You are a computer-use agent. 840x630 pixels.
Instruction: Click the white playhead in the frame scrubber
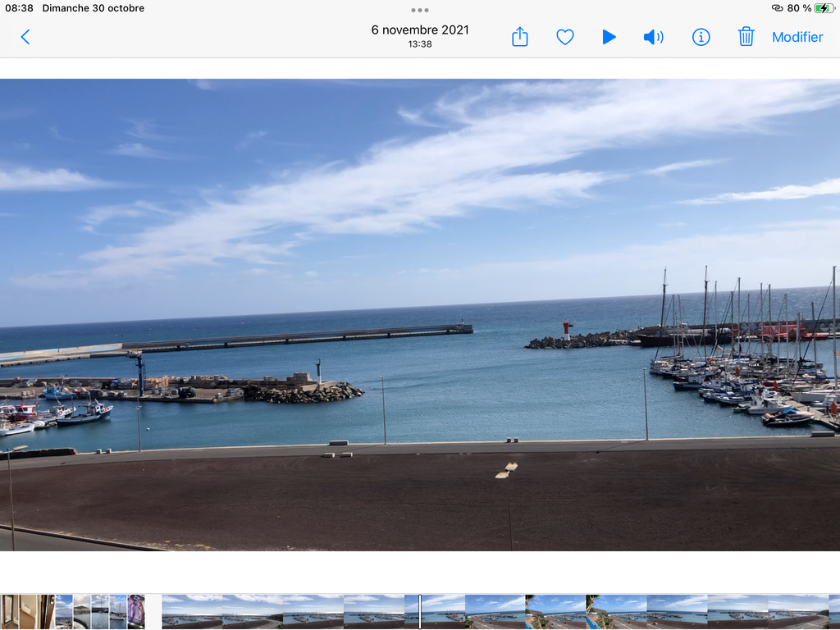[420, 611]
